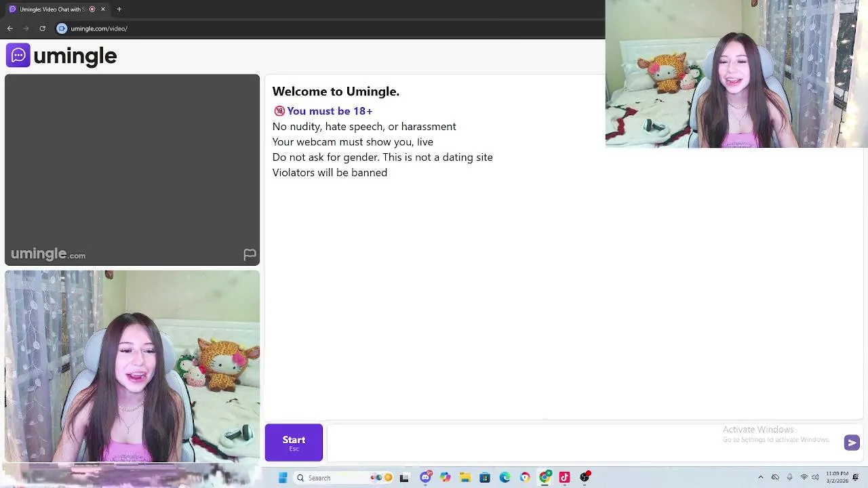This screenshot has height=488, width=868.
Task: Open the volume control in tray
Action: coord(815,478)
